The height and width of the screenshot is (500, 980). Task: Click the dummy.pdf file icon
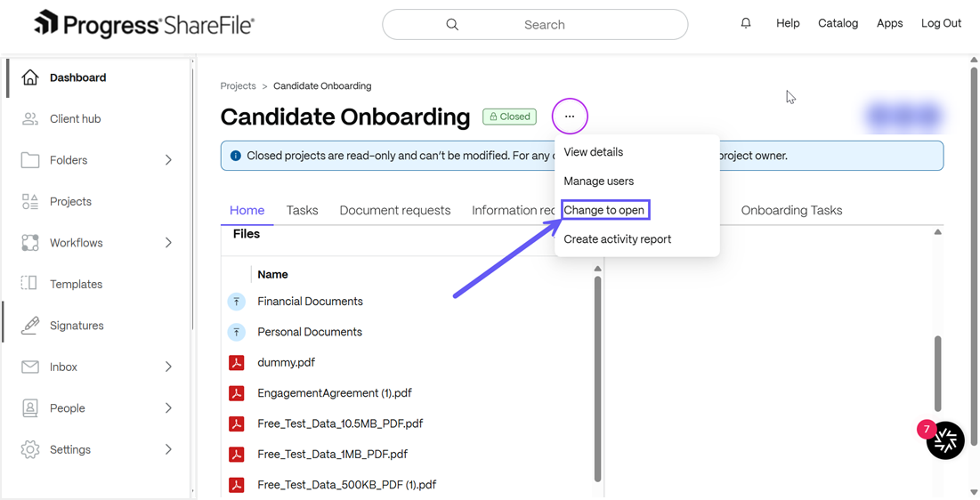tap(236, 362)
